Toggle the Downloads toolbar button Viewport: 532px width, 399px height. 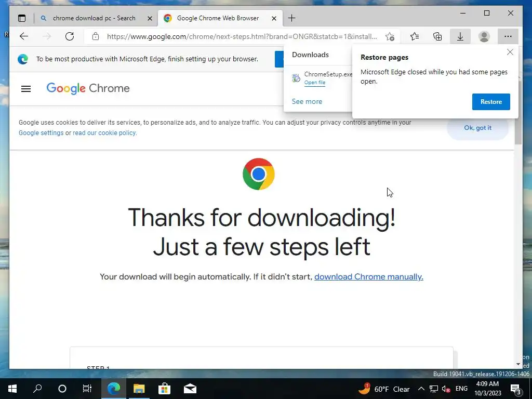coord(460,36)
